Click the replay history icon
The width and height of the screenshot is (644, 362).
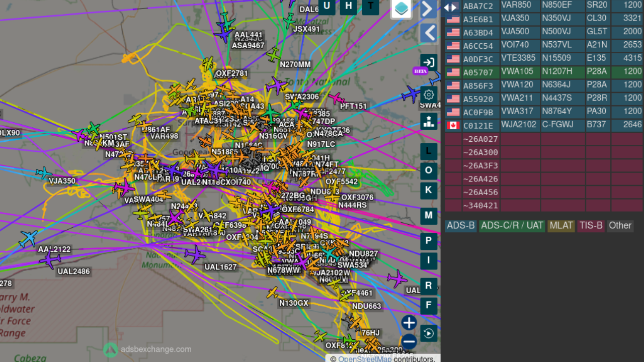pos(429,333)
